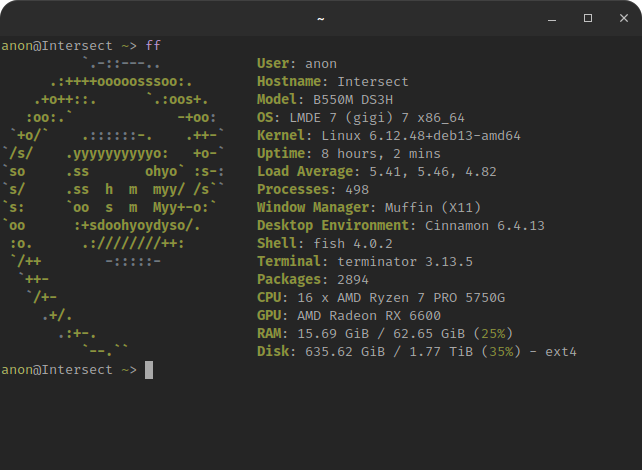The width and height of the screenshot is (642, 470).
Task: Click the "AMD Ryzen 7 PRO 5750G" CPU value
Action: point(421,298)
